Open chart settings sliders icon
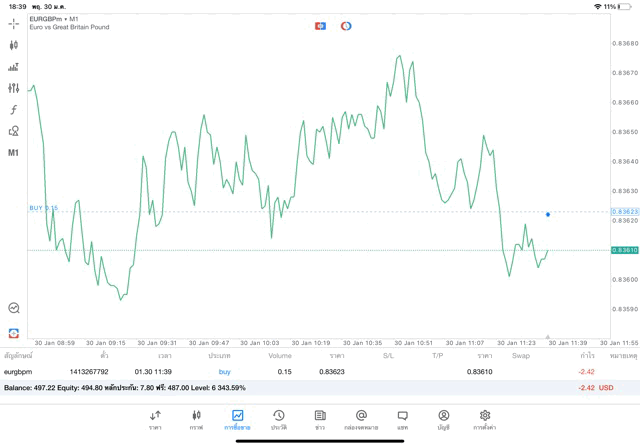The width and height of the screenshot is (640, 447). pyautogui.click(x=13, y=88)
